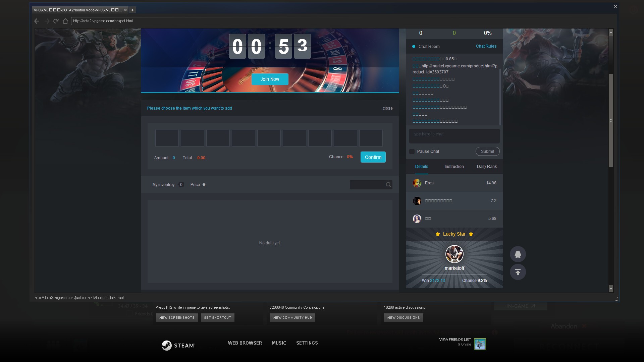Click the browser reload icon

(x=56, y=21)
